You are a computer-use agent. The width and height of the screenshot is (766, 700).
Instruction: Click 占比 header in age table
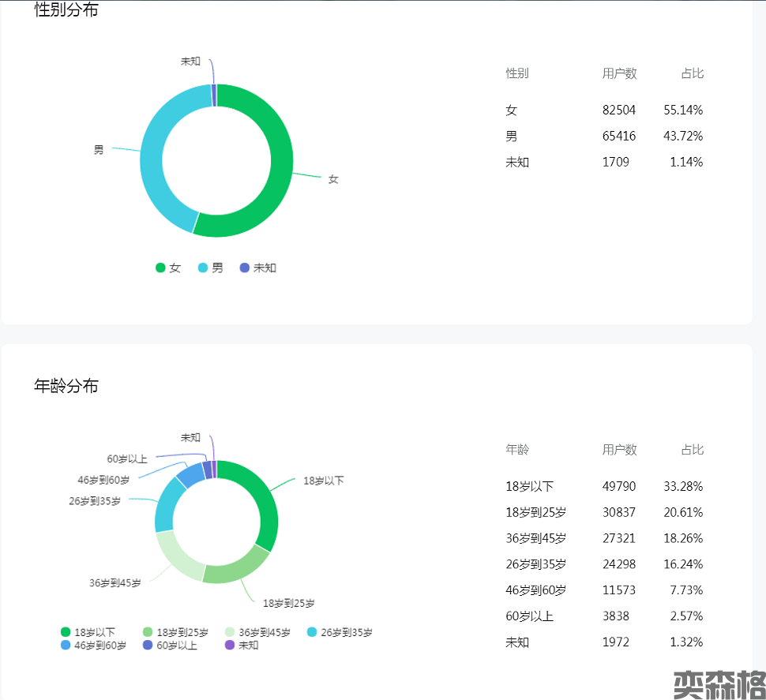click(x=692, y=450)
